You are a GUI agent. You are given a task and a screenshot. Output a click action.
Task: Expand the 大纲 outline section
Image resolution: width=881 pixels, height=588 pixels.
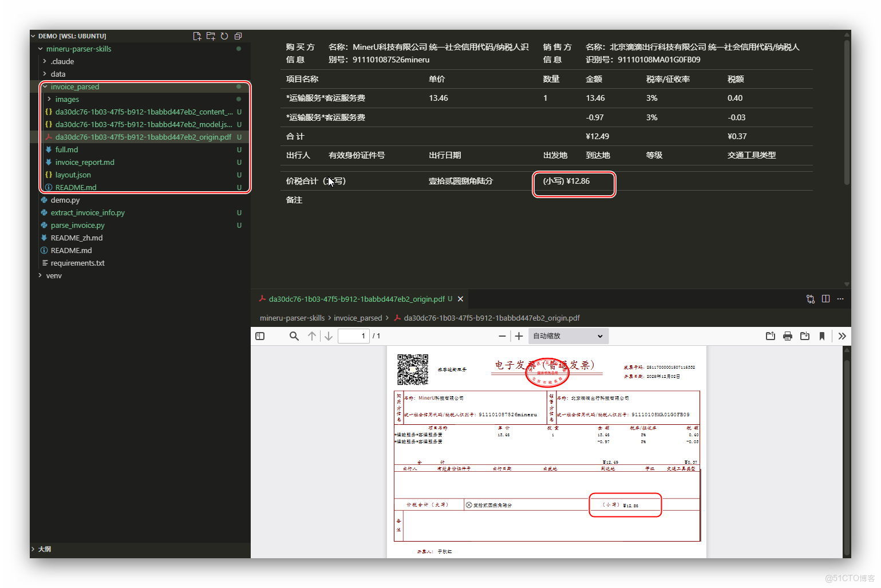point(44,549)
